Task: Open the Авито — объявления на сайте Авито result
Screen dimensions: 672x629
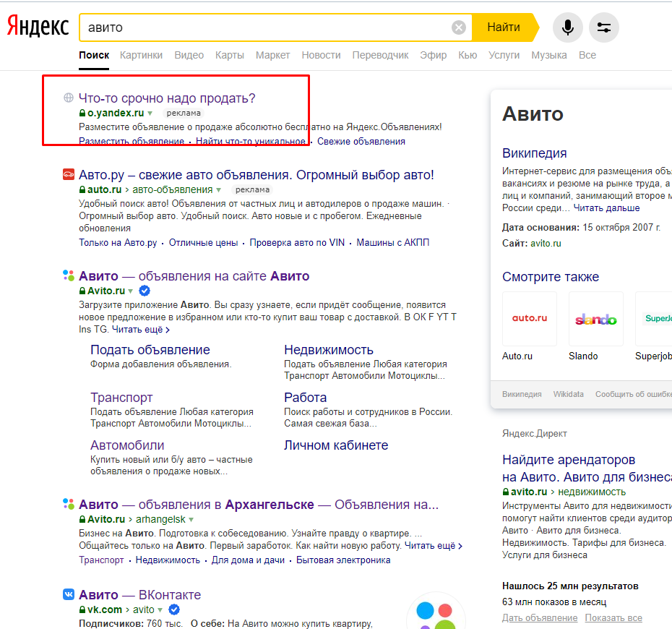Action: coord(194,276)
